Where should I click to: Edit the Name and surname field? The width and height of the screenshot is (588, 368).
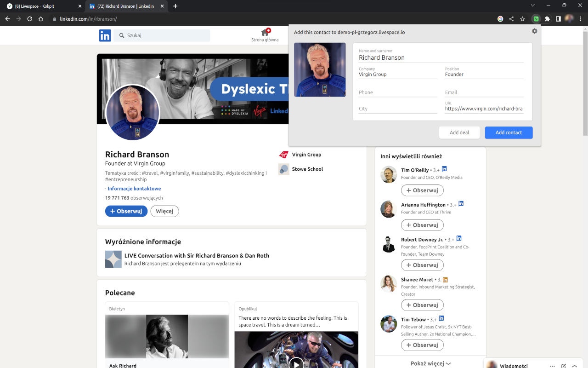[441, 57]
